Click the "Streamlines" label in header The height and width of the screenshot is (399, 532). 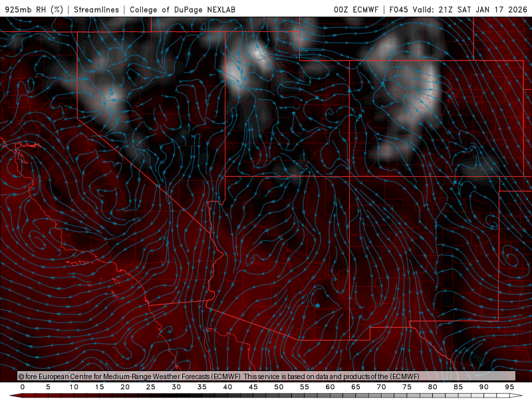pyautogui.click(x=96, y=9)
